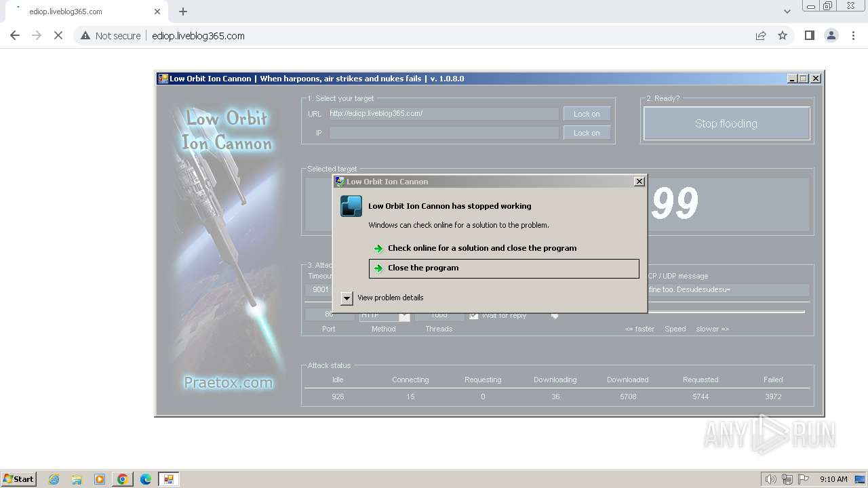868x488 pixels.
Task: Lock on to the IP target
Action: (587, 133)
